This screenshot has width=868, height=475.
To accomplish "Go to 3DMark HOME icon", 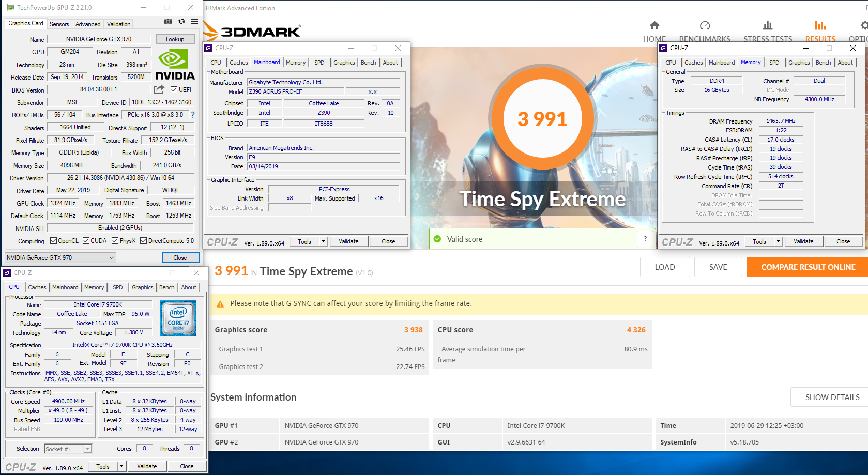I will pyautogui.click(x=654, y=25).
